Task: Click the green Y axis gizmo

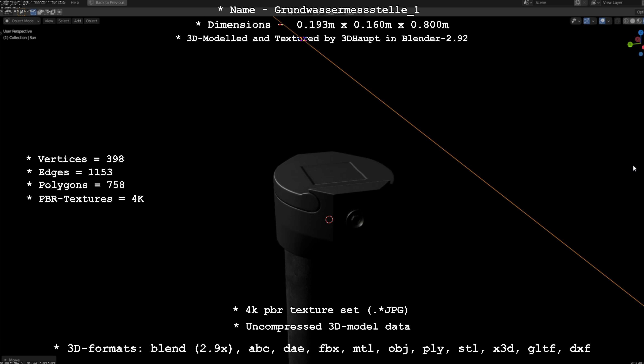Action: [630, 45]
